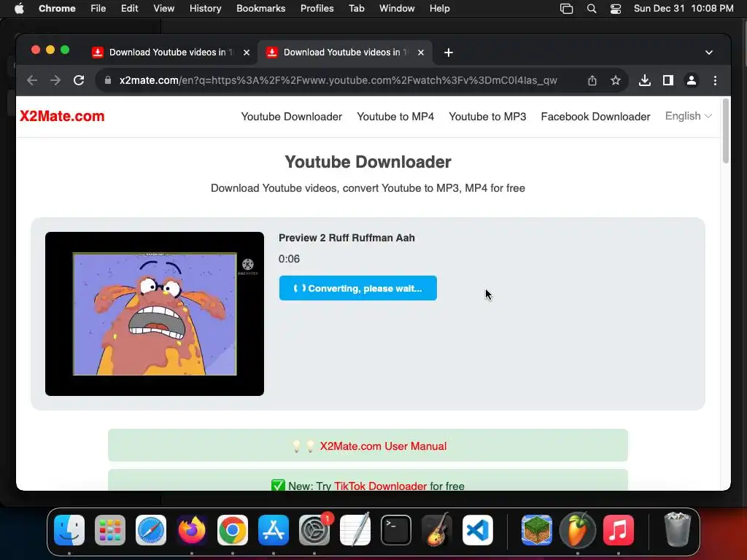This screenshot has width=747, height=560.
Task: Launch Minecraft from the dock
Action: [536, 530]
